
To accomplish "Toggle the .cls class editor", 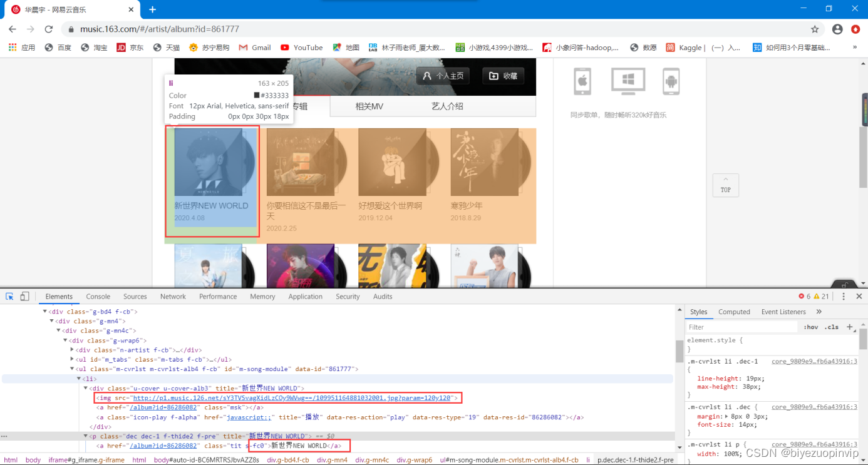I will tap(832, 327).
